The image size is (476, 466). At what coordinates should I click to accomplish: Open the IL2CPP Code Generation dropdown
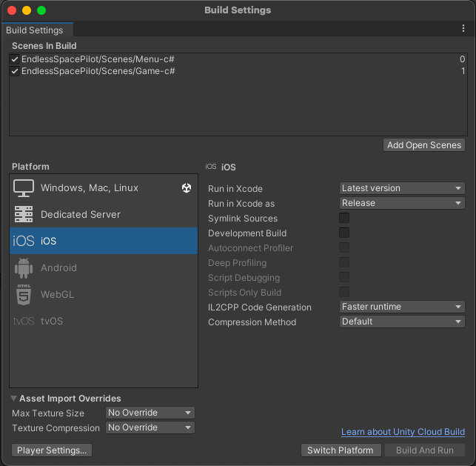point(402,307)
